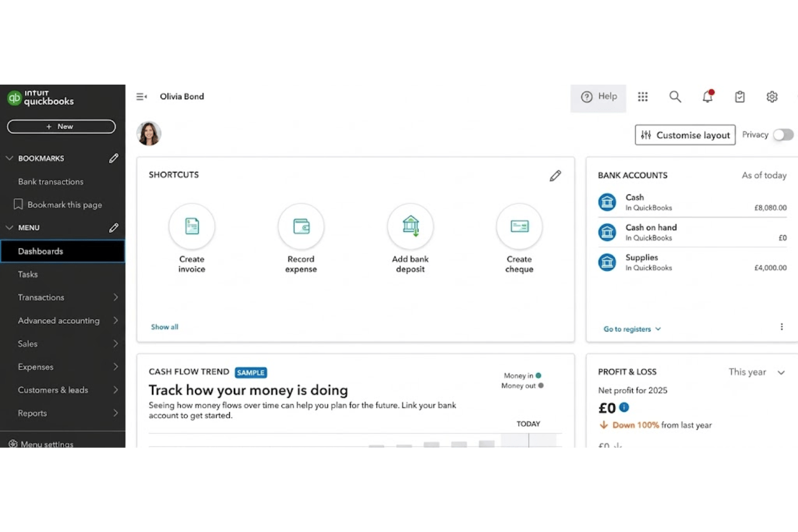Click the Record expense shortcut icon
The image size is (798, 532).
(x=301, y=226)
